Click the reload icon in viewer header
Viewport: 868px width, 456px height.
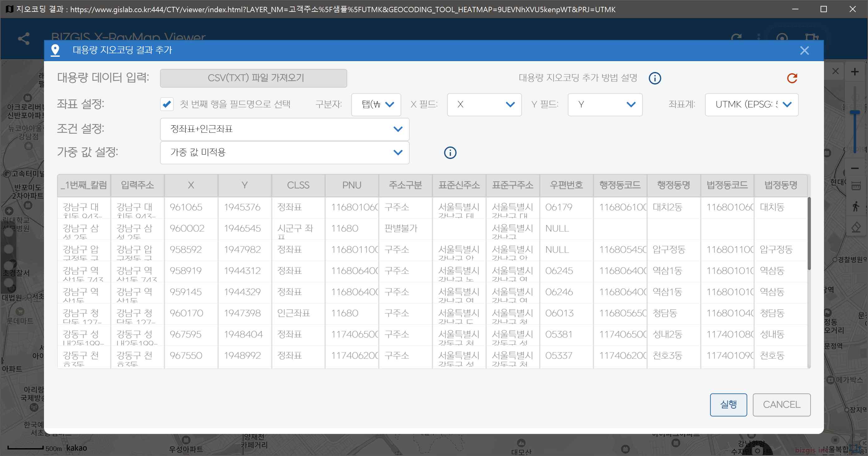point(736,38)
